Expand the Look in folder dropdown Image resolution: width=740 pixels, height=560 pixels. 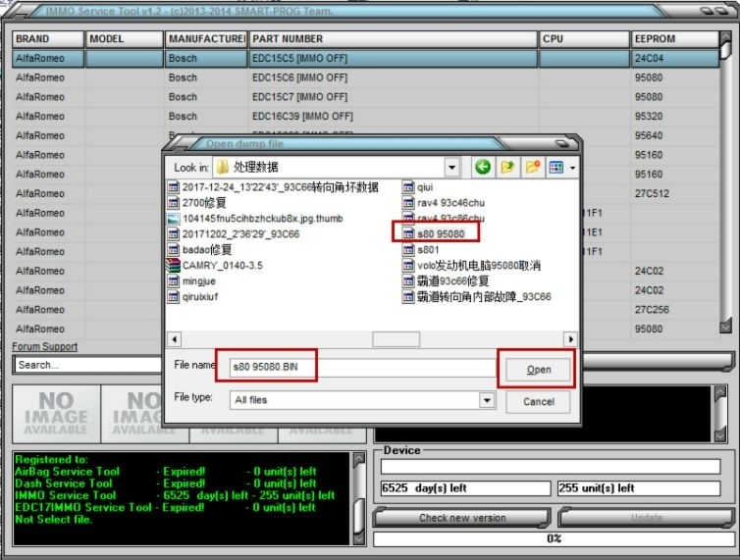click(x=451, y=167)
